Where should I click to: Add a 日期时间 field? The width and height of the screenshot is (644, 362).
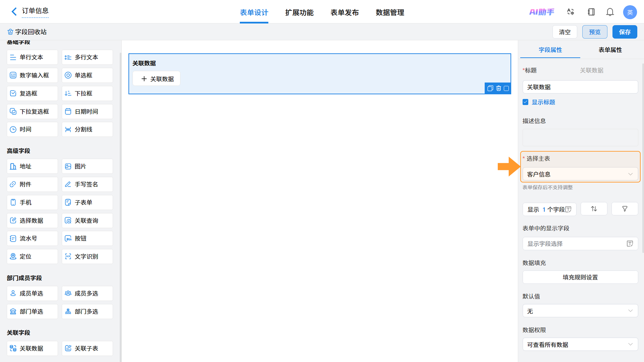pos(87,112)
